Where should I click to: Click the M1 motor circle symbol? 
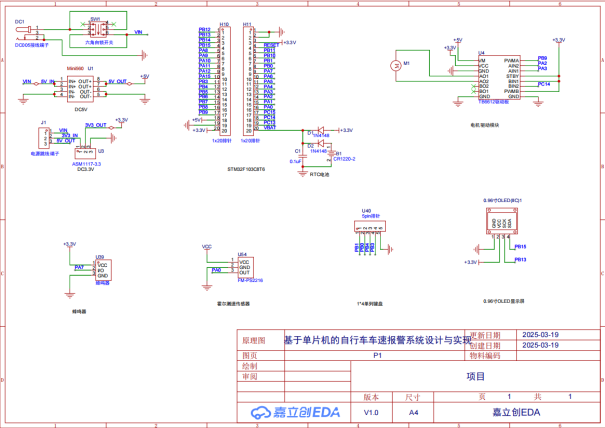click(396, 66)
